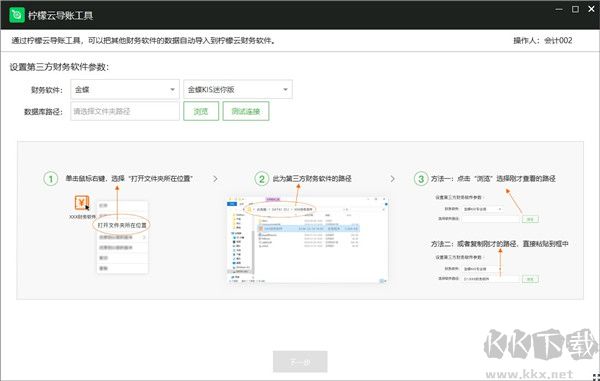The height and width of the screenshot is (381, 600).
Task: Close the 柠檬云导账工具 window
Action: [591, 9]
